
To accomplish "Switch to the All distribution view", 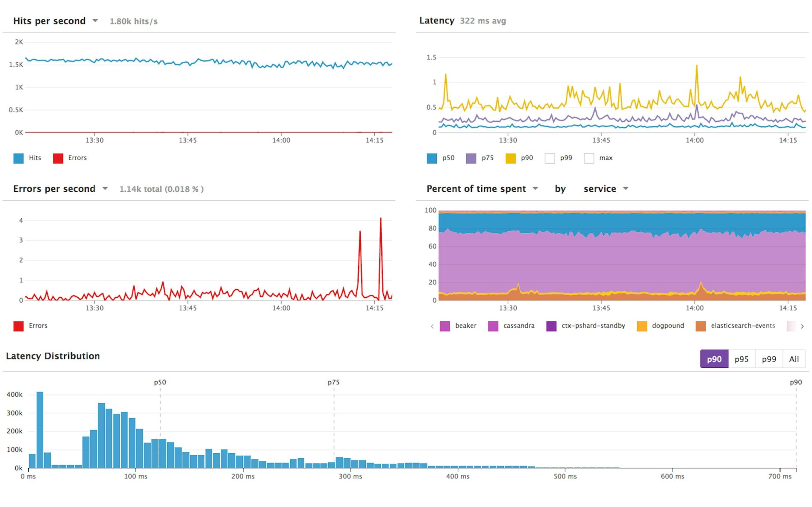I will 794,359.
